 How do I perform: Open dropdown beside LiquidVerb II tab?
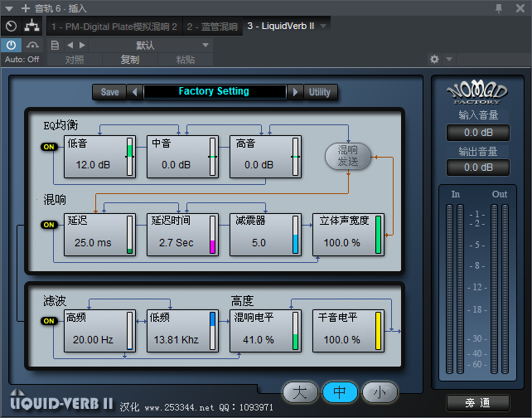(x=323, y=26)
